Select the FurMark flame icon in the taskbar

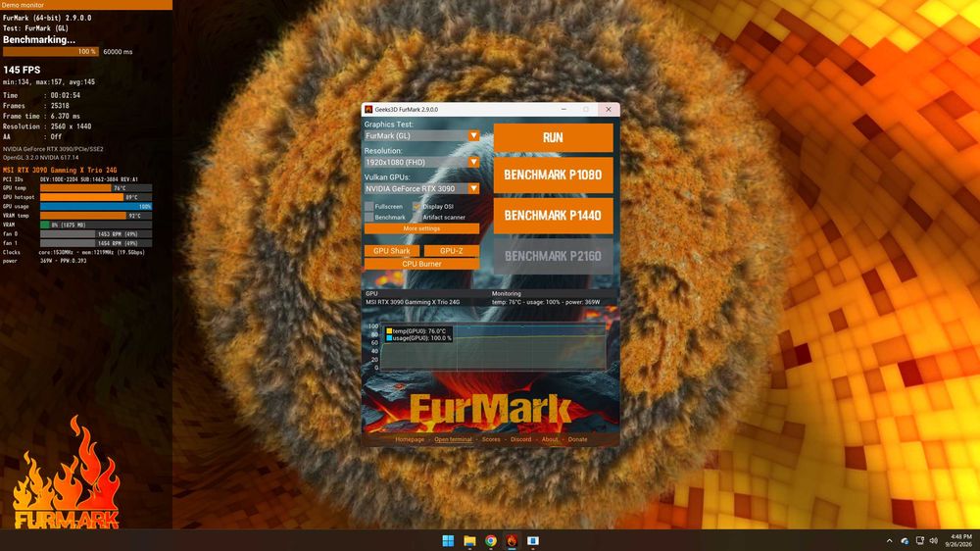512,541
